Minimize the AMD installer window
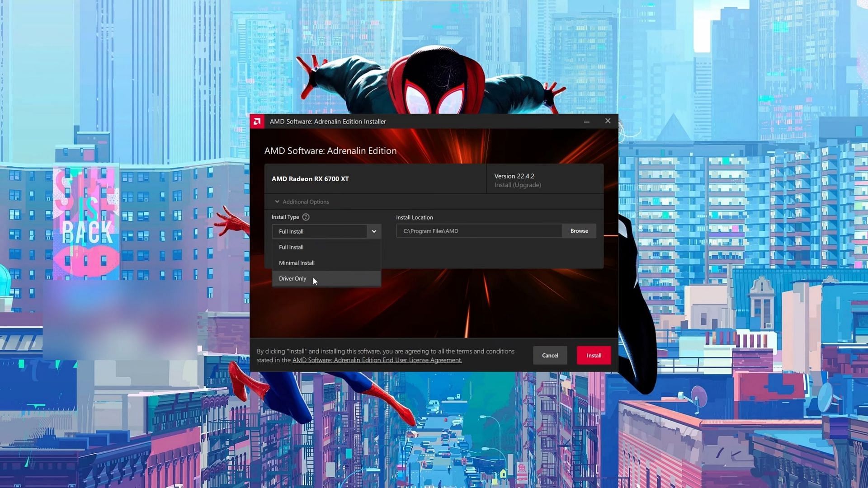This screenshot has width=868, height=488. tap(586, 121)
